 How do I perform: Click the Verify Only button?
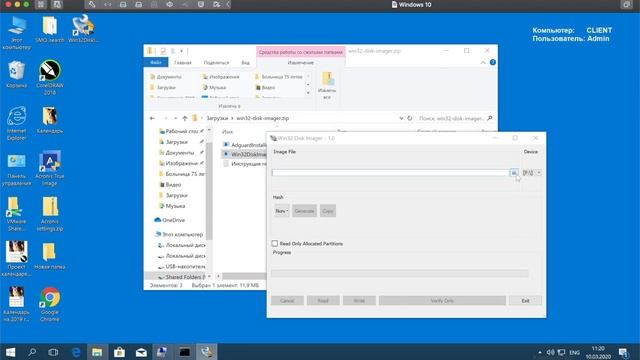pyautogui.click(x=442, y=300)
